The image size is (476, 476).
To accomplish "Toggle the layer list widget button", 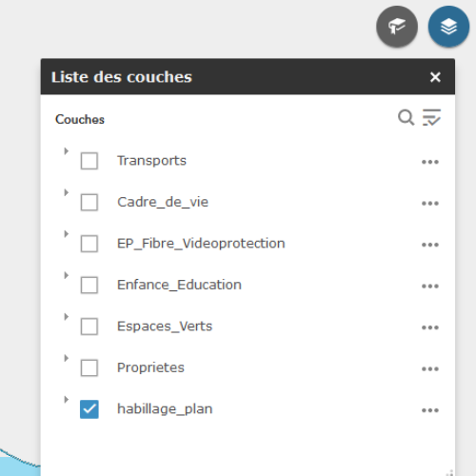I will [448, 27].
